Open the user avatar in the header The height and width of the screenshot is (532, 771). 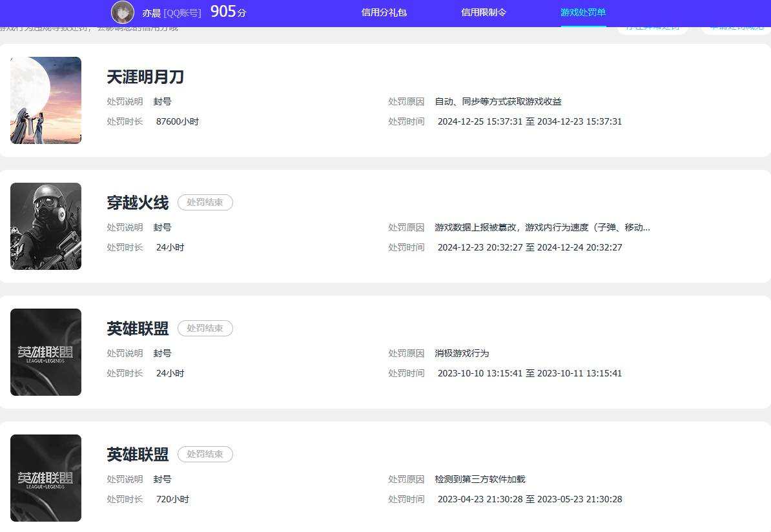[123, 12]
